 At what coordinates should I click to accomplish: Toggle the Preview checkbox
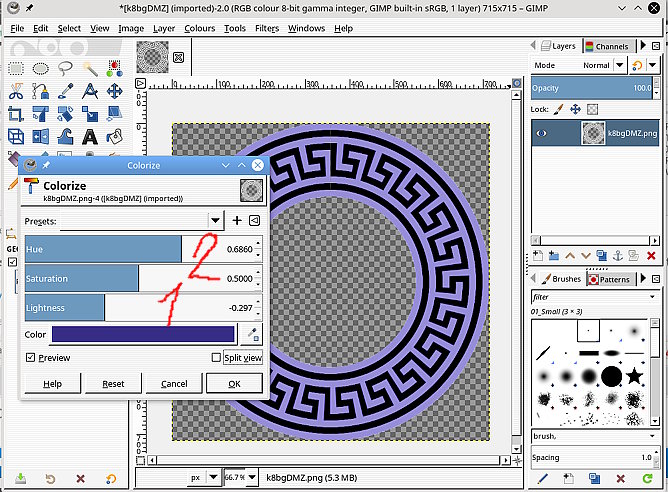pos(30,357)
